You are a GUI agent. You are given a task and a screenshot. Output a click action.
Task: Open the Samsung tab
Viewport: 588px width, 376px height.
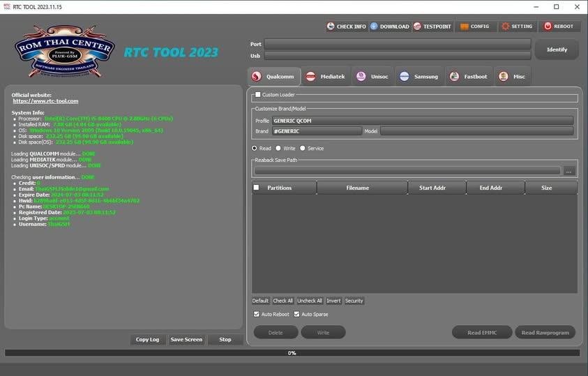tap(419, 77)
